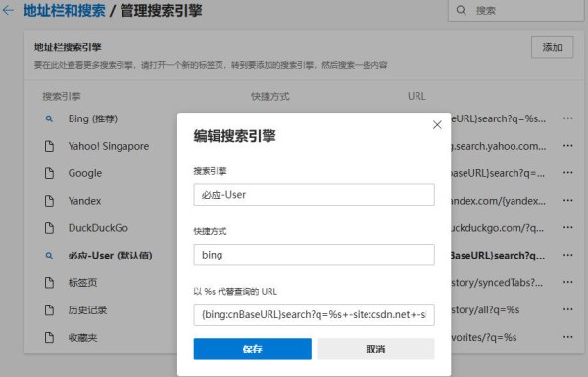Screen dimensions: 588x377
Task: Click the 添加 button
Action: point(552,47)
